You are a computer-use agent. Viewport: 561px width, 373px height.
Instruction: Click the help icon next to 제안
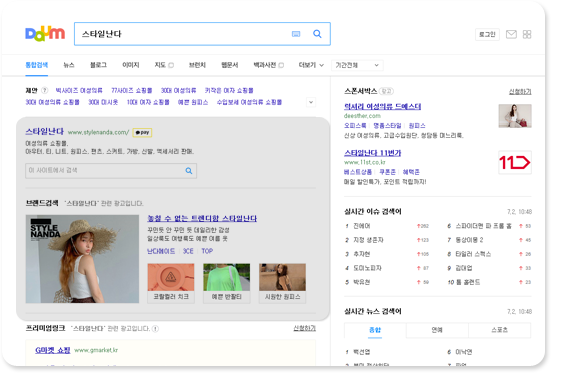(45, 90)
